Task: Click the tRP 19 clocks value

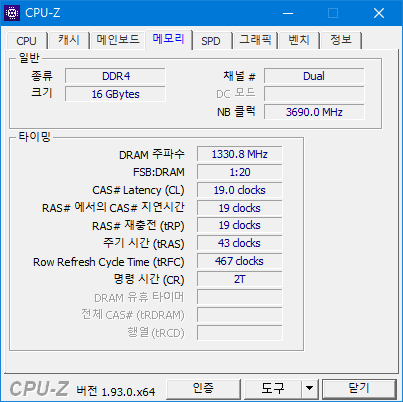Action: coord(239,225)
